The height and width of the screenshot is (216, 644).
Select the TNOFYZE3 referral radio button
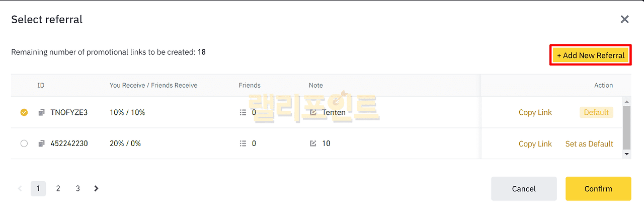(24, 113)
